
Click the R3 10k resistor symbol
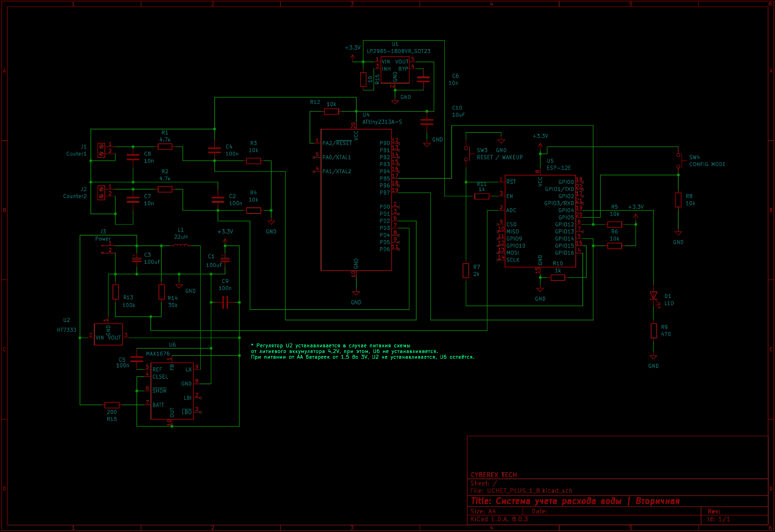click(x=254, y=161)
